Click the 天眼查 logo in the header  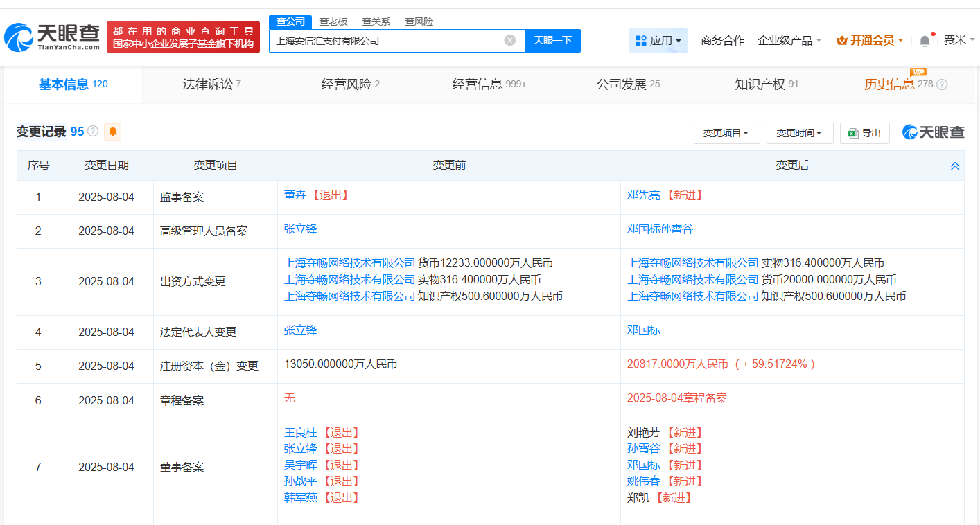(x=53, y=37)
